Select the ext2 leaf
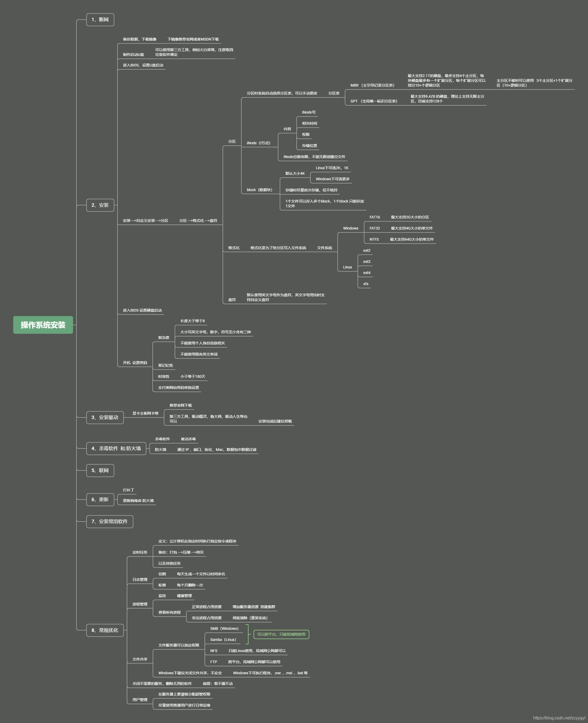 pos(367,250)
